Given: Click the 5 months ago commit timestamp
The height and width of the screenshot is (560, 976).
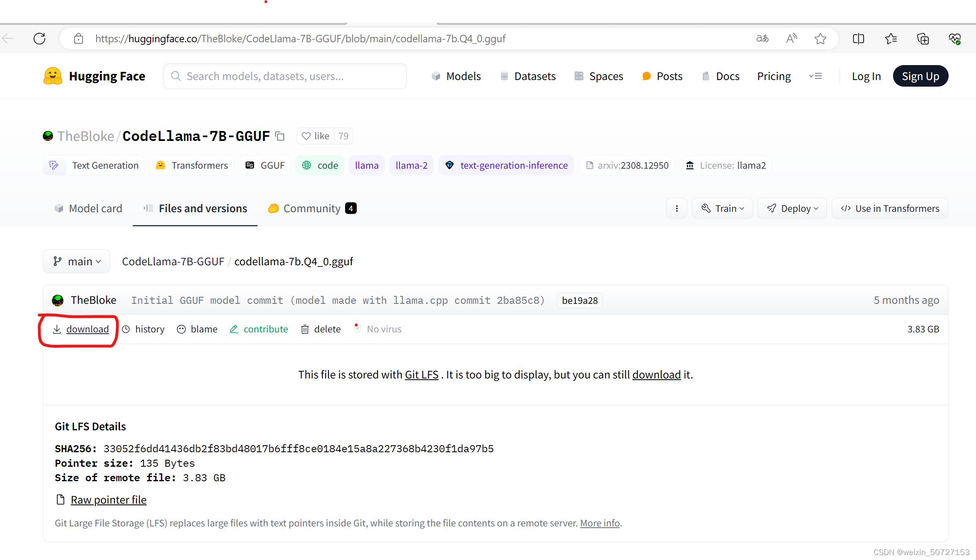Looking at the screenshot, I should coord(906,300).
